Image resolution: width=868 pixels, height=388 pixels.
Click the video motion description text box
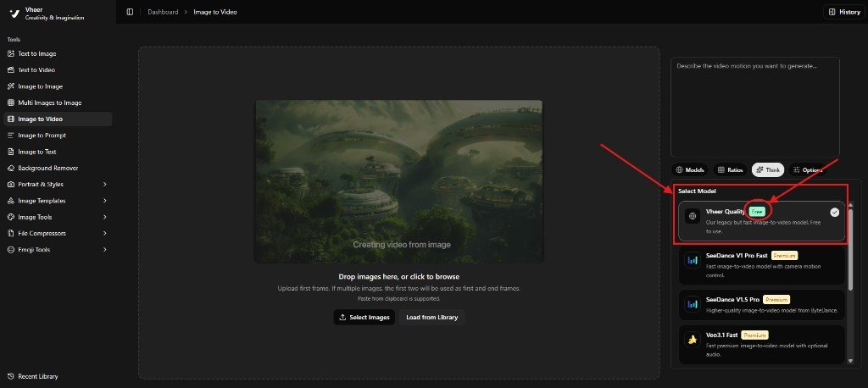pos(754,106)
